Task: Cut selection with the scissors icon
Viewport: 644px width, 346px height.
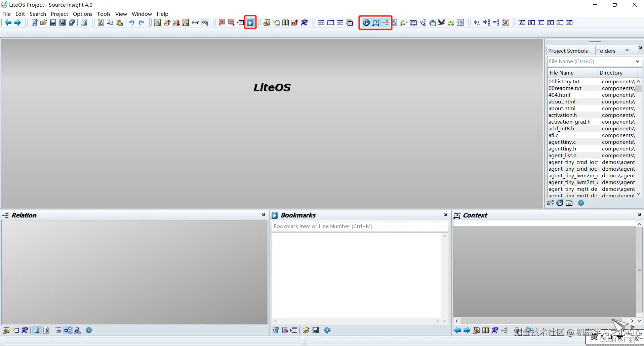Action: click(100, 23)
